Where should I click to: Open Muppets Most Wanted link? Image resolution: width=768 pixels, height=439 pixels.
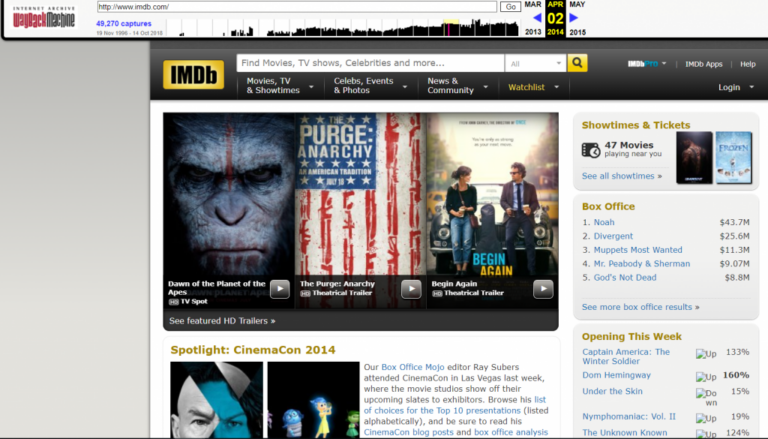pyautogui.click(x=638, y=250)
